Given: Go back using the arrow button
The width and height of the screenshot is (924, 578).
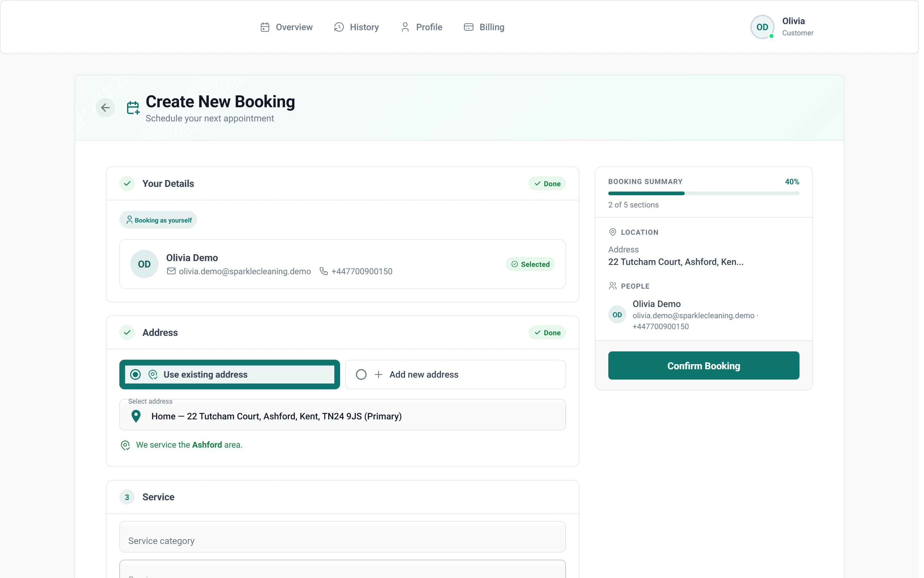Looking at the screenshot, I should [105, 108].
